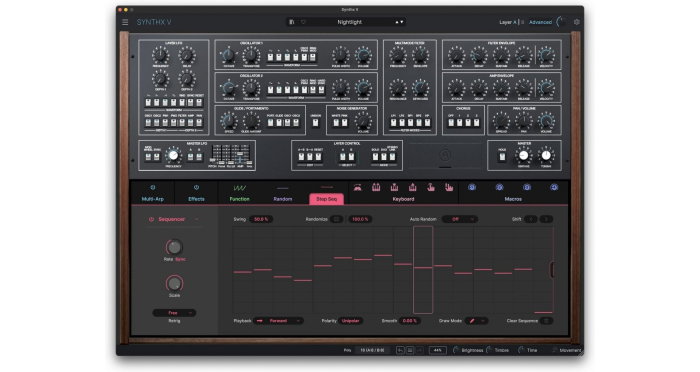Select the third Keyboard modulation icon
This screenshot has width=700, height=372.
[394, 188]
